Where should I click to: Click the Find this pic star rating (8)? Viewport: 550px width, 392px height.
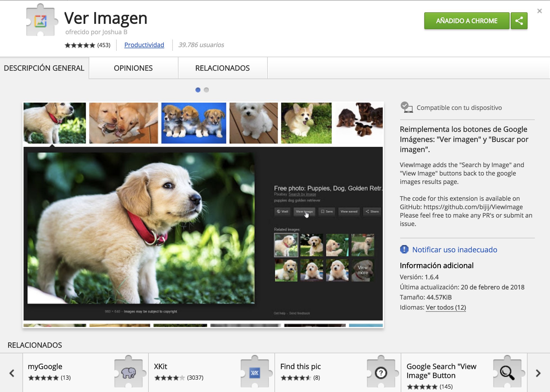296,378
